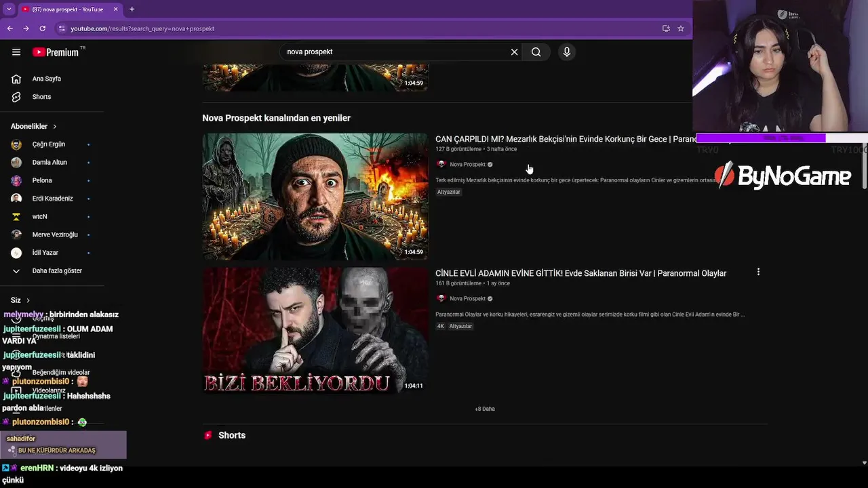Play BİZİ BEKLİYORDU video thumbnail

315,331
